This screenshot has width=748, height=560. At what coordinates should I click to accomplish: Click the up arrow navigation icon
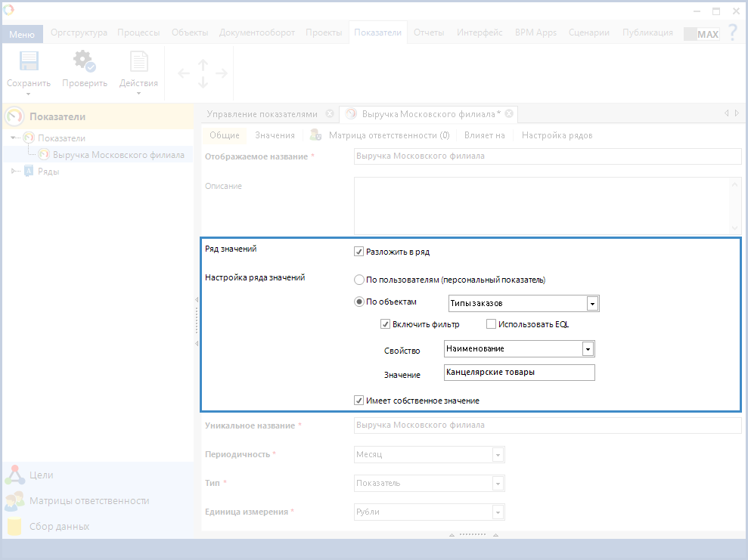(x=203, y=65)
